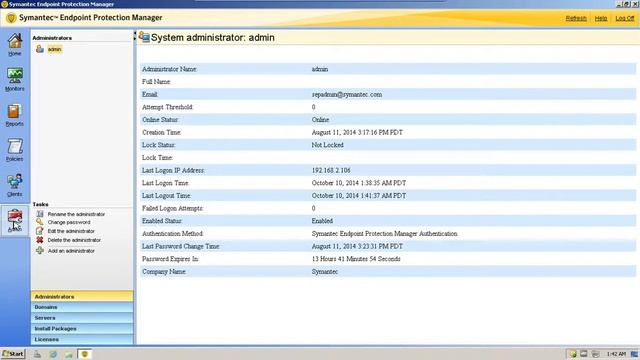
Task: Click the Last Password Change Time value
Action: pos(357,246)
